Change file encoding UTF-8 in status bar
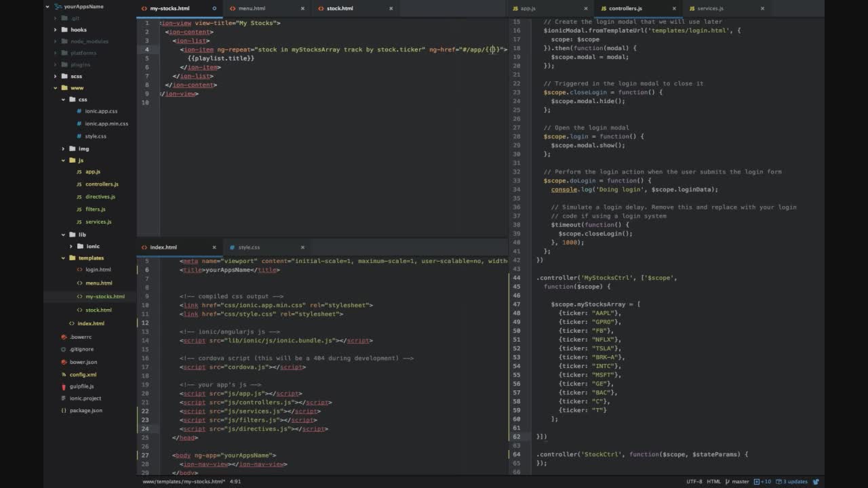The image size is (868, 488). point(694,482)
